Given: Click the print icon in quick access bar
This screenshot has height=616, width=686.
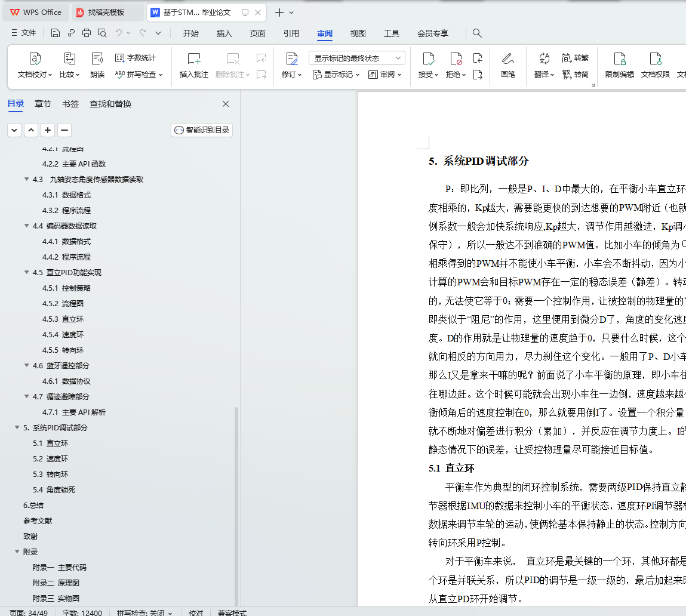Looking at the screenshot, I should [87, 33].
